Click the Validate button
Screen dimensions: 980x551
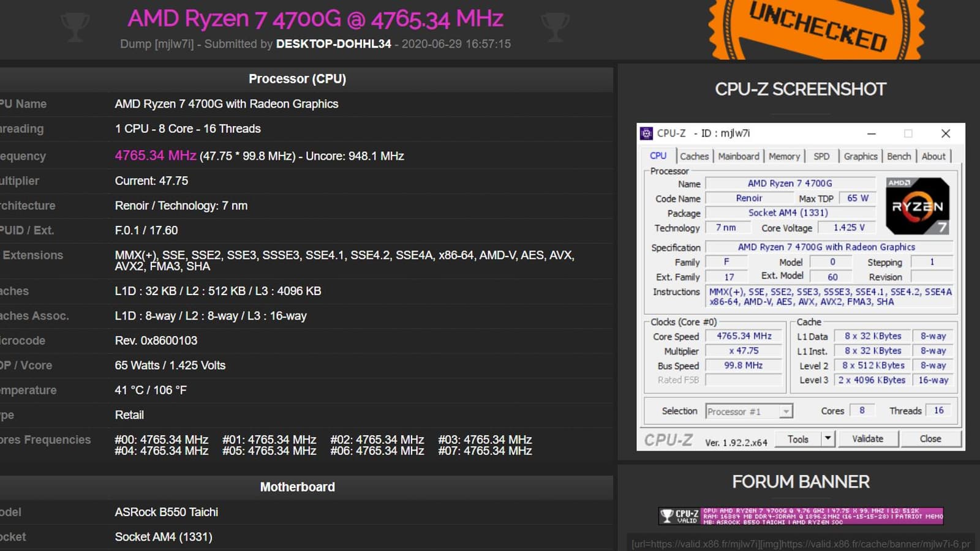point(868,438)
